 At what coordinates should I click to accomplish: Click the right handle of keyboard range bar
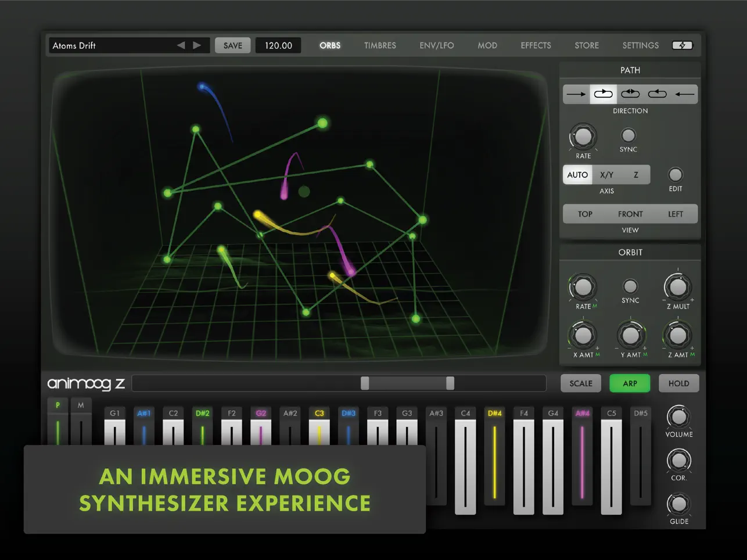click(450, 383)
